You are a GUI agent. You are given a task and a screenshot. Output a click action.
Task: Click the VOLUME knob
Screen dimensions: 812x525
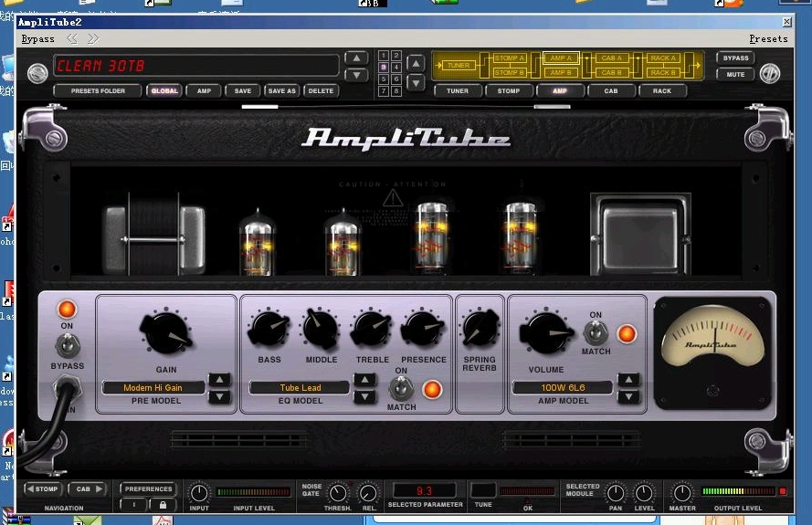(x=546, y=333)
